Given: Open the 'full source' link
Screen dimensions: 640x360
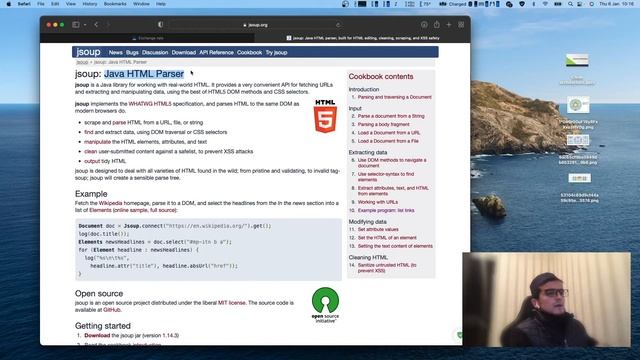Looking at the screenshot, I should (x=162, y=210).
